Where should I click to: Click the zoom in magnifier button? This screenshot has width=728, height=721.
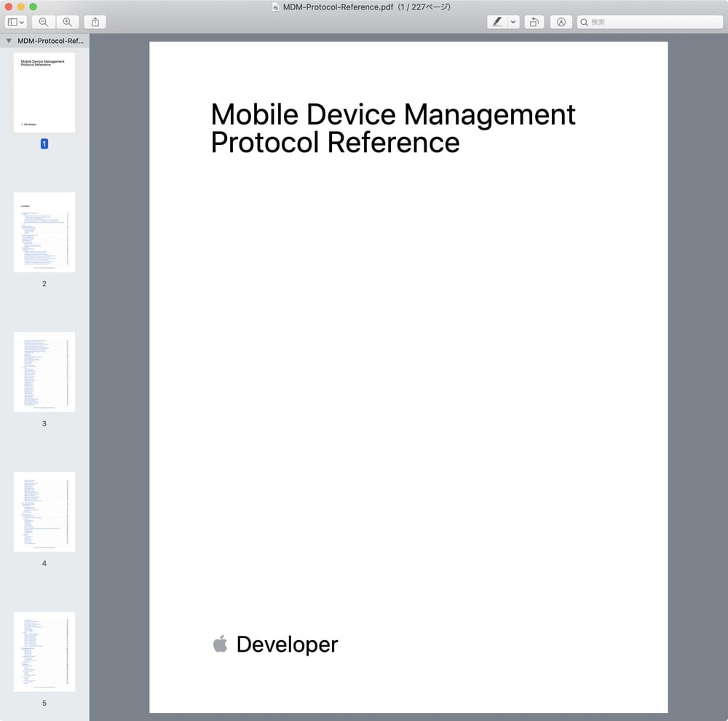click(67, 22)
